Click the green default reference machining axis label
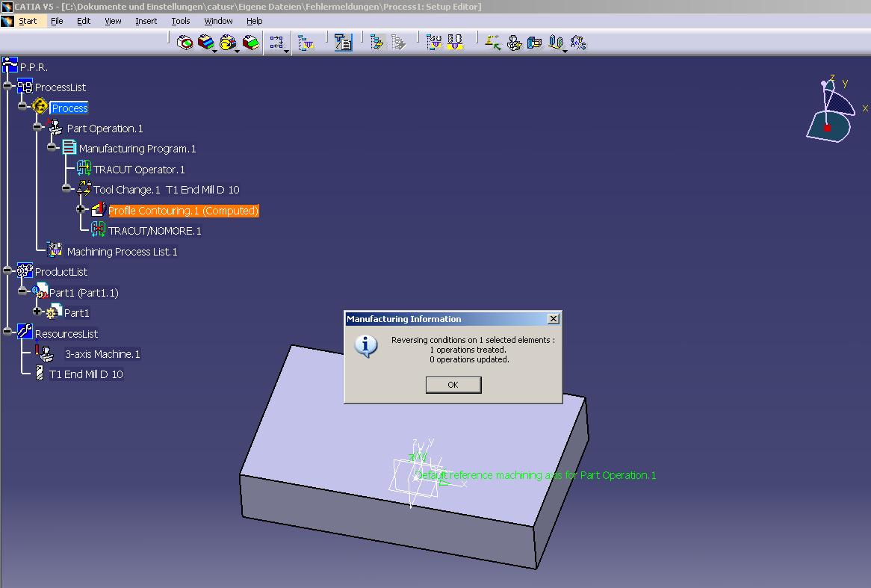This screenshot has height=588, width=871. click(x=536, y=475)
